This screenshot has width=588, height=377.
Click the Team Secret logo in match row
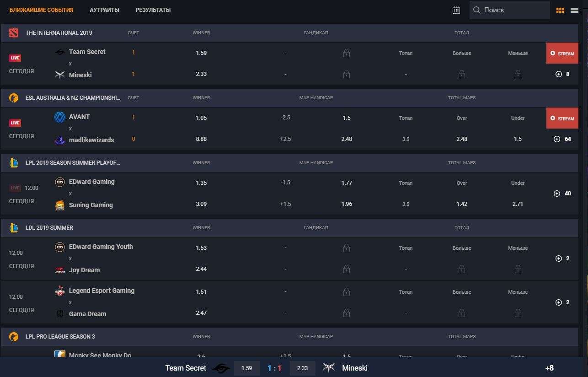click(x=60, y=52)
